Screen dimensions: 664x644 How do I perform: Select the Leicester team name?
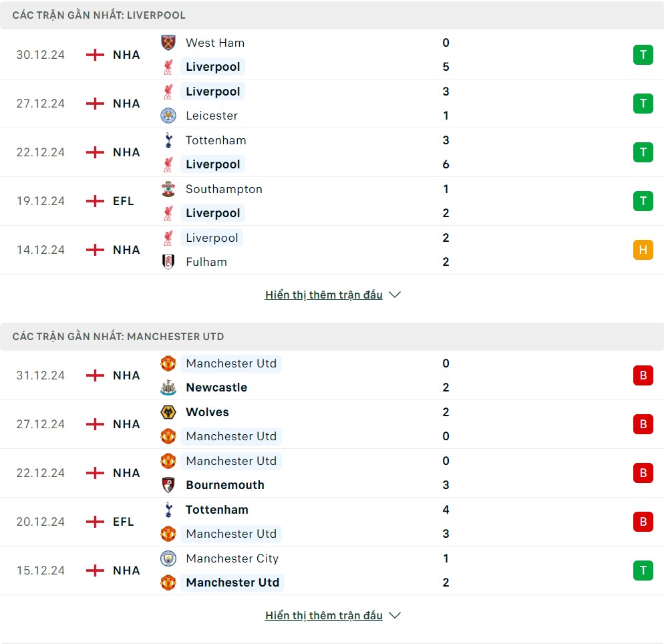tap(212, 116)
